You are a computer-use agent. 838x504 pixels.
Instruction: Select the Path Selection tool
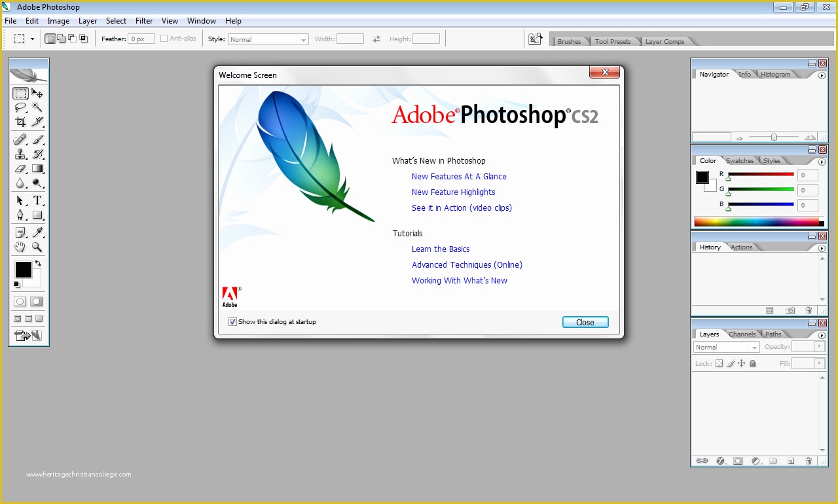(x=20, y=200)
